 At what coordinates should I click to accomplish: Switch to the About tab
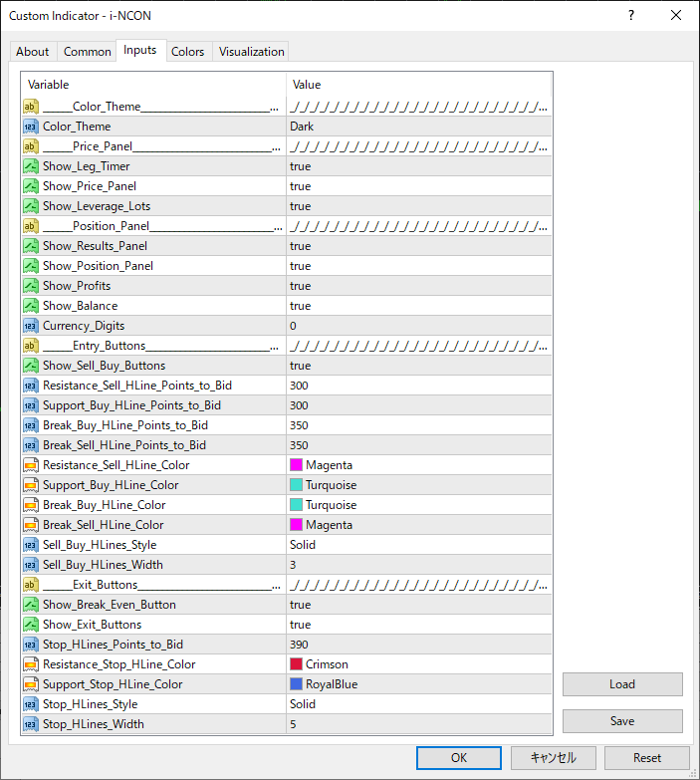33,52
